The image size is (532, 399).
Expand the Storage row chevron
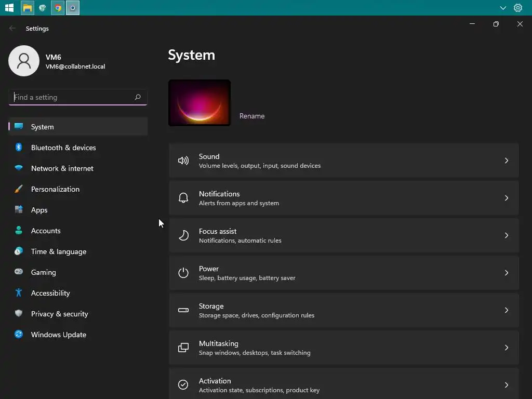tap(506, 310)
